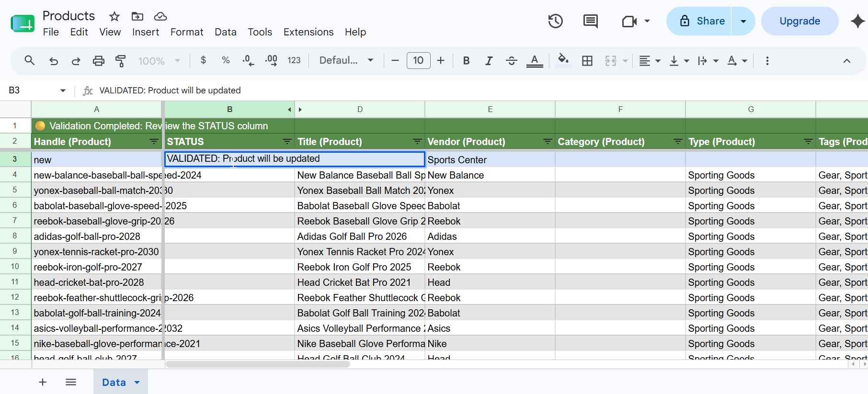Viewport: 868px width, 394px height.
Task: Decrease decimal places
Action: coord(248,60)
